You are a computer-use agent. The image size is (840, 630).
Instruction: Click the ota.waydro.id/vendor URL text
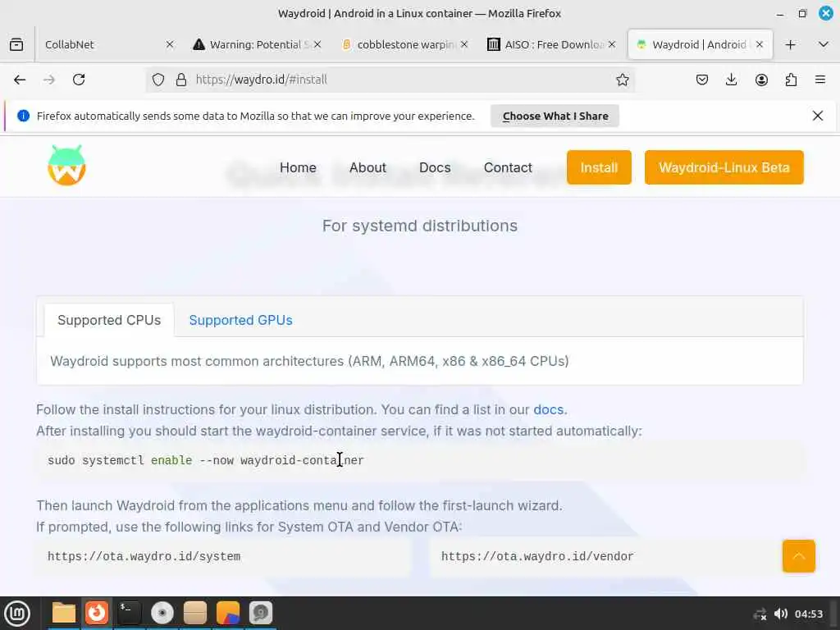[537, 557]
